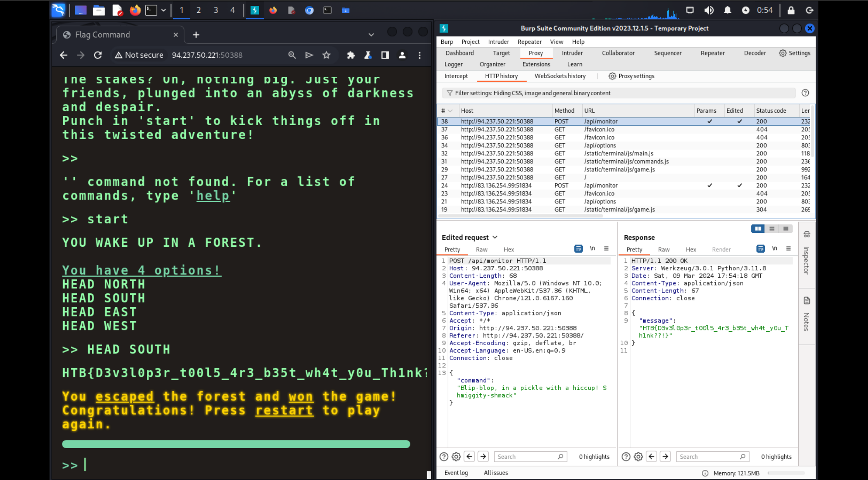Focus the request Search field
868x480 pixels.
(x=530, y=457)
